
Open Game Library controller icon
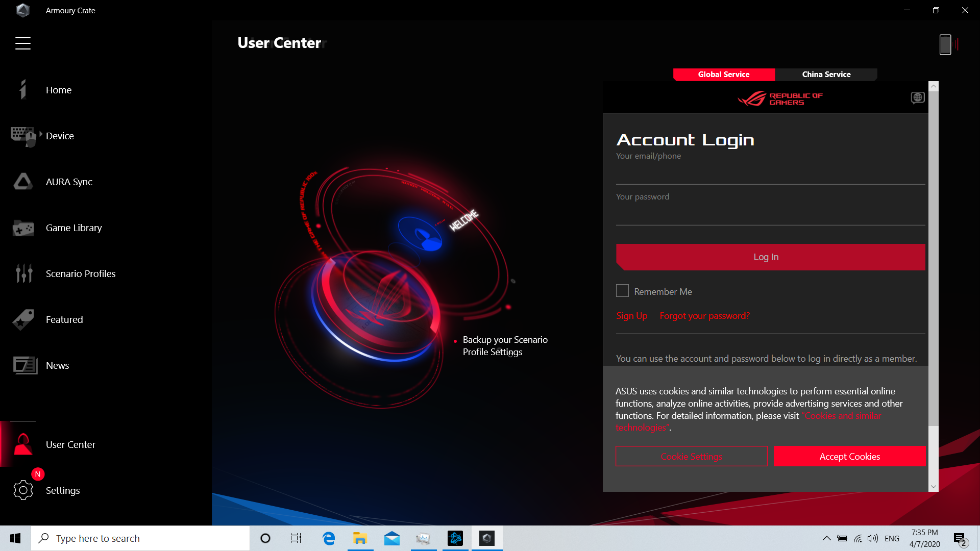point(23,228)
